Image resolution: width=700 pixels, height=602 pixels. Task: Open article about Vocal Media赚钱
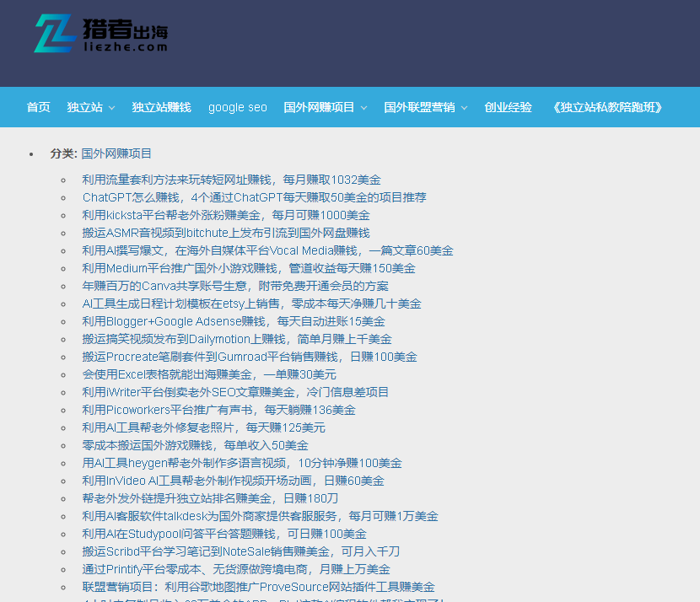point(268,250)
